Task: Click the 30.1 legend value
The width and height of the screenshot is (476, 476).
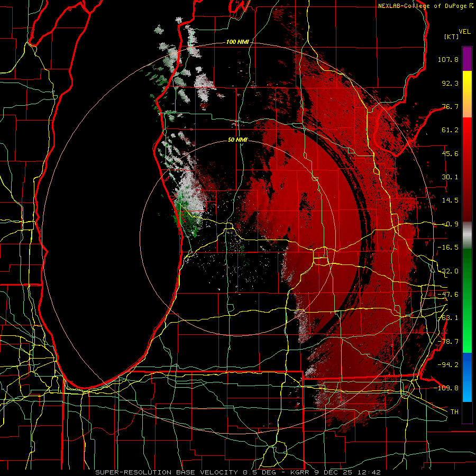Action: pyautogui.click(x=450, y=177)
